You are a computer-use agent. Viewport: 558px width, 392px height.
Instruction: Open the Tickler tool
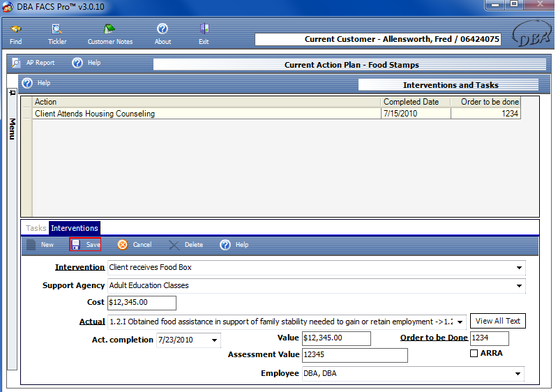(x=57, y=33)
